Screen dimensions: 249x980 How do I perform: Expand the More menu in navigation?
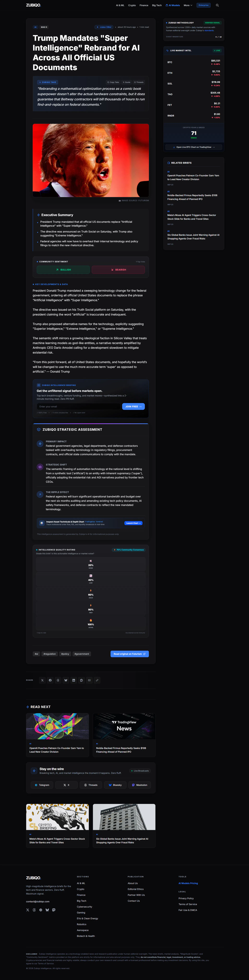(188, 5)
